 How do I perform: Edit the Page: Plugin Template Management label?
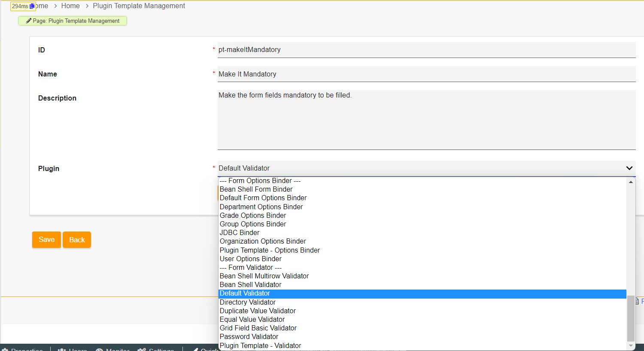point(73,21)
